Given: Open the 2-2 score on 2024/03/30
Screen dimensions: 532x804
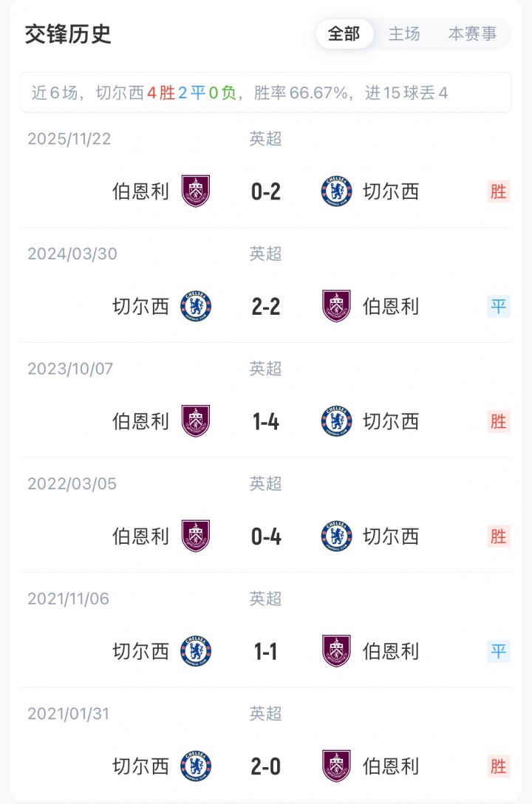Looking at the screenshot, I should point(266,307).
